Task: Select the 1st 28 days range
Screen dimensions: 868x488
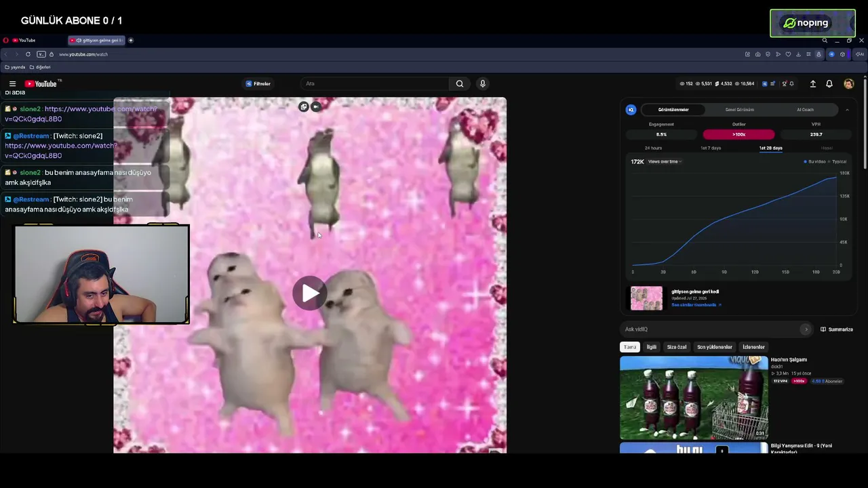Action: click(770, 148)
